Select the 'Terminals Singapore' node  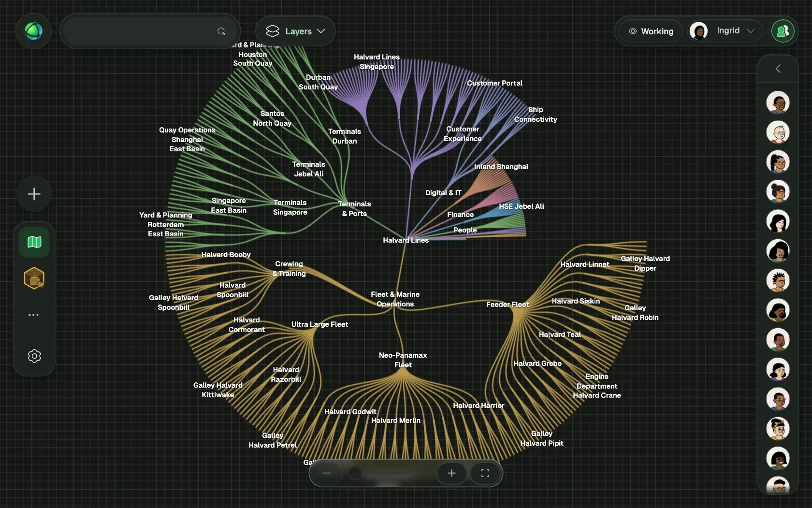tap(290, 207)
